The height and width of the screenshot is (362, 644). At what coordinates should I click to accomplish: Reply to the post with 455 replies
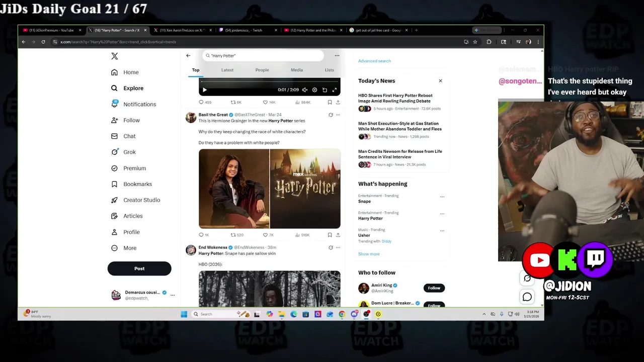click(205, 102)
